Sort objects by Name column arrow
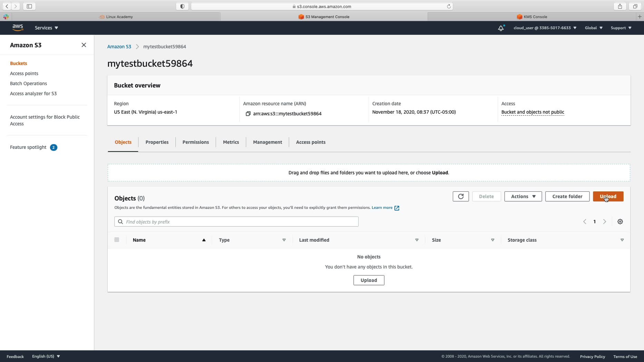This screenshot has width=644, height=362. 204,240
